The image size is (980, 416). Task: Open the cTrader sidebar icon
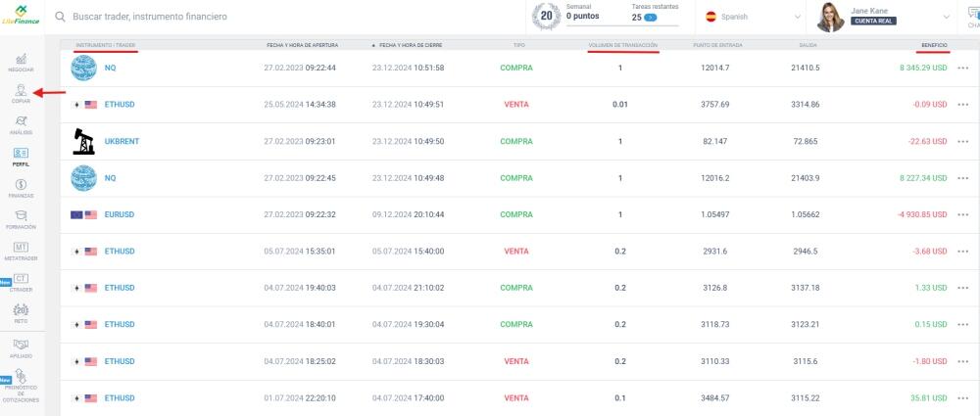(21, 282)
